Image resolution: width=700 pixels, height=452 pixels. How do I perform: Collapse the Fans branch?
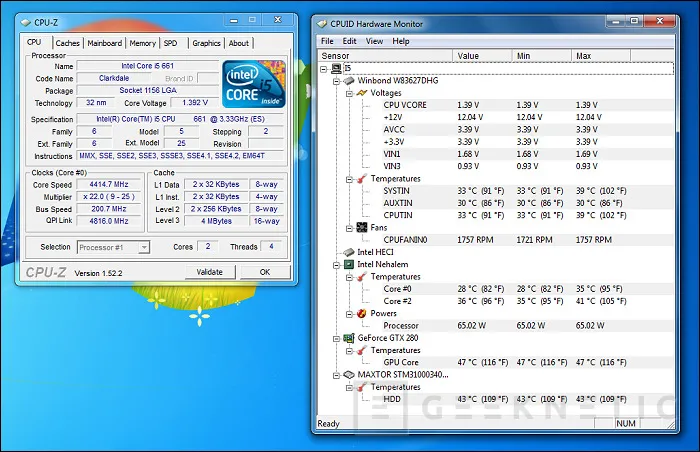click(x=350, y=228)
